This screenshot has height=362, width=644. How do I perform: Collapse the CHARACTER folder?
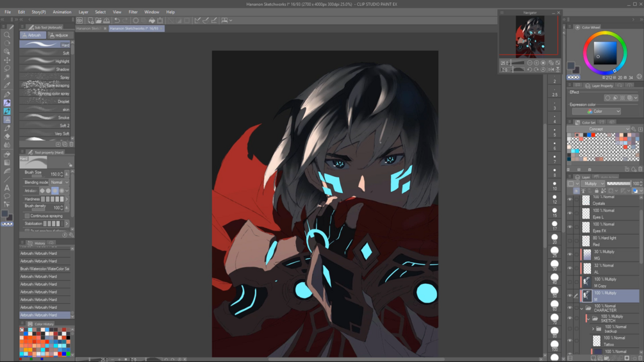click(x=582, y=308)
